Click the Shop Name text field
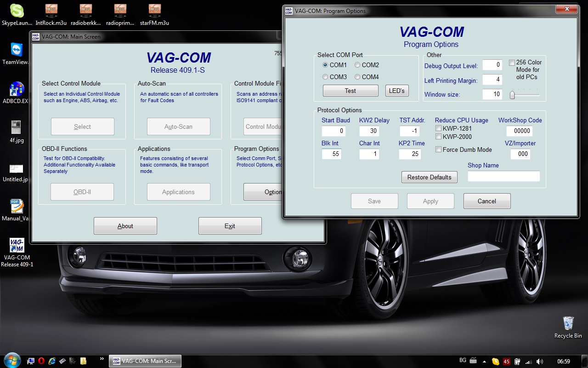The width and height of the screenshot is (588, 368). [x=504, y=176]
